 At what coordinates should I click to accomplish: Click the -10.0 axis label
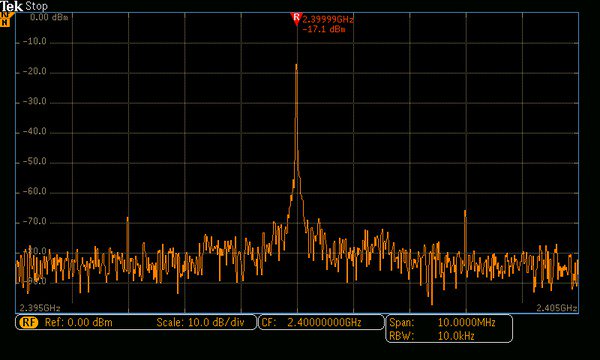click(x=34, y=41)
